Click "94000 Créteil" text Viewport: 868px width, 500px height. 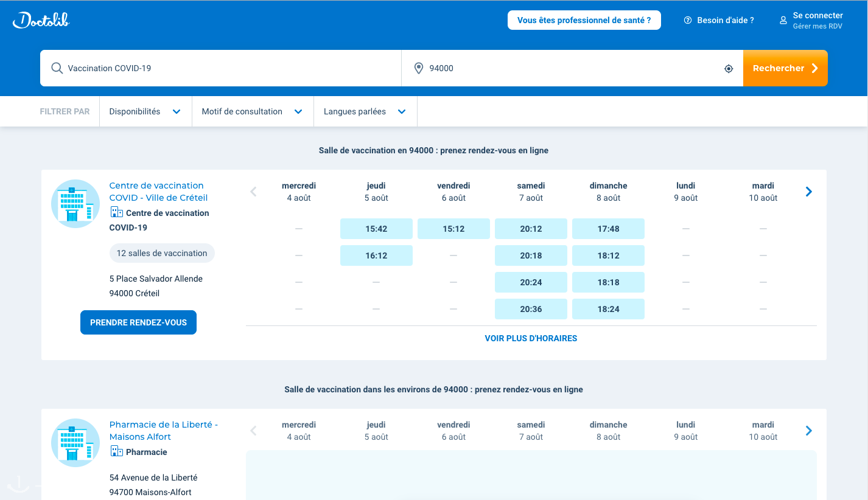coord(135,293)
